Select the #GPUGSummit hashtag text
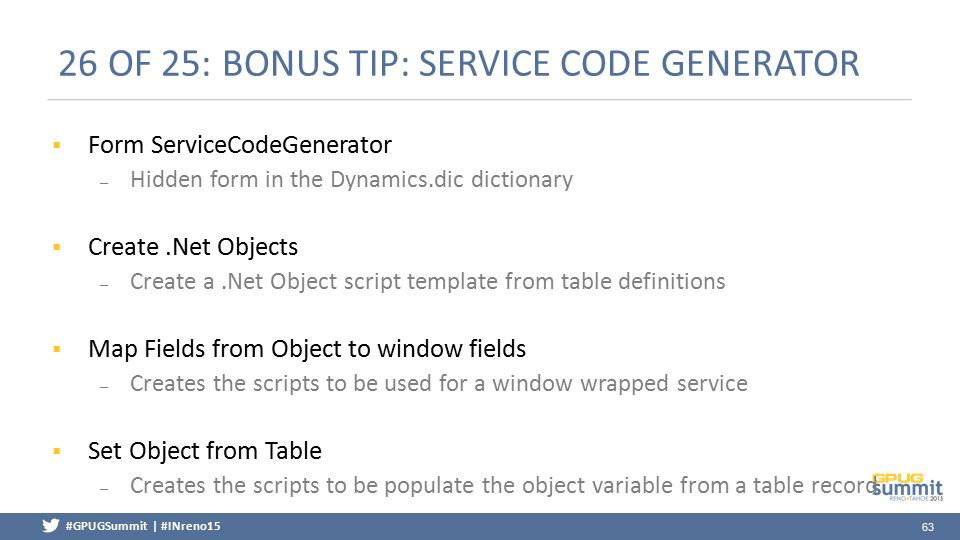This screenshot has width=960, height=540. (107, 526)
